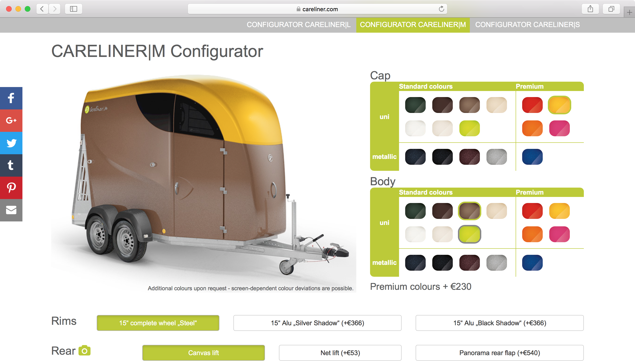Pick white uni Body colour
This screenshot has width=635, height=364.
pos(415,234)
